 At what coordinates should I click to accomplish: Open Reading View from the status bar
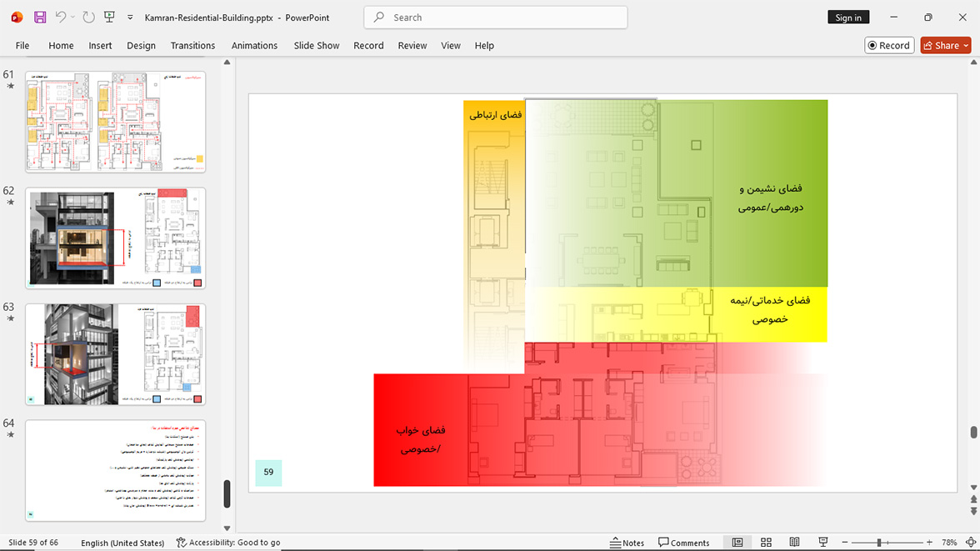pos(794,542)
